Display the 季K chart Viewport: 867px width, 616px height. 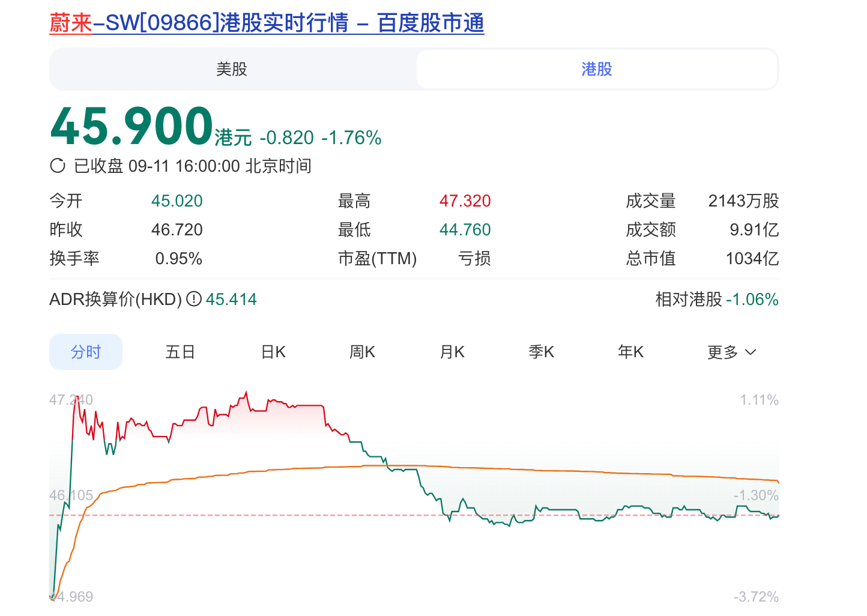click(541, 352)
